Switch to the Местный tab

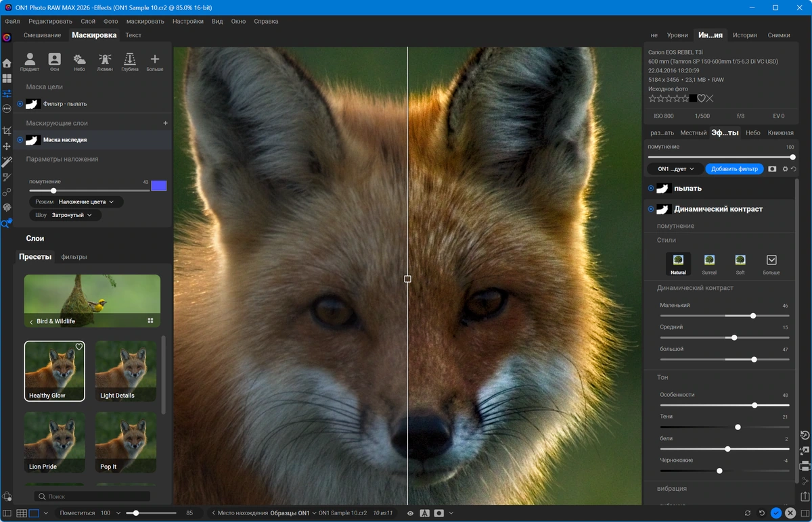point(694,133)
